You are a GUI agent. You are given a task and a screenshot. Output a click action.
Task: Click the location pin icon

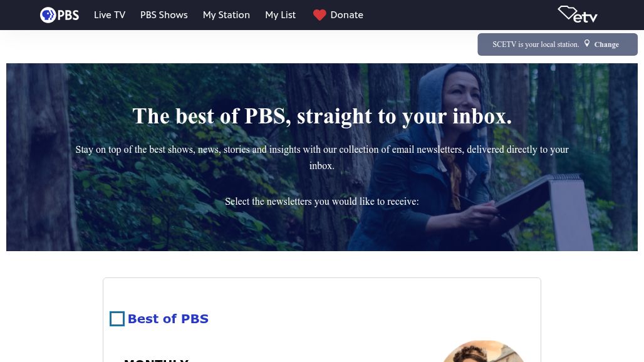(587, 44)
